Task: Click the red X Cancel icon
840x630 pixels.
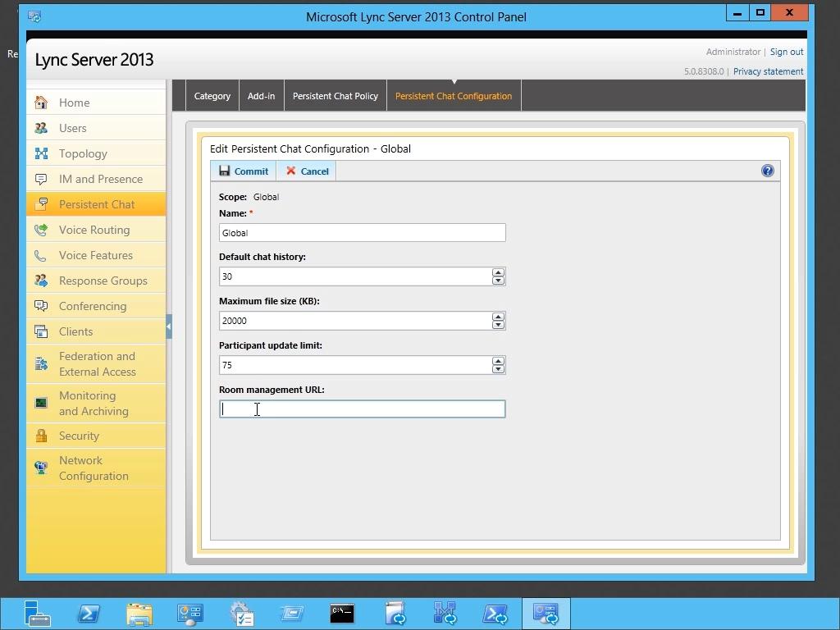Action: coord(291,171)
